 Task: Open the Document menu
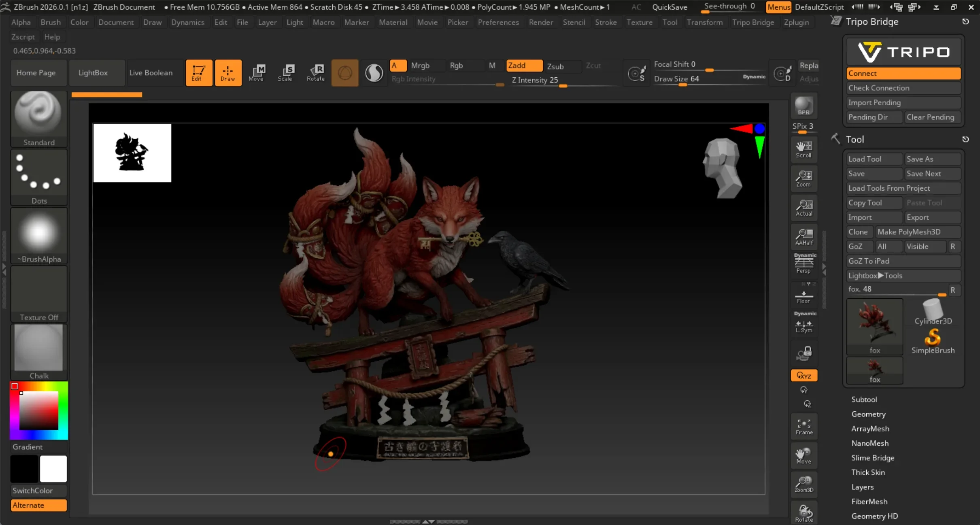click(116, 22)
